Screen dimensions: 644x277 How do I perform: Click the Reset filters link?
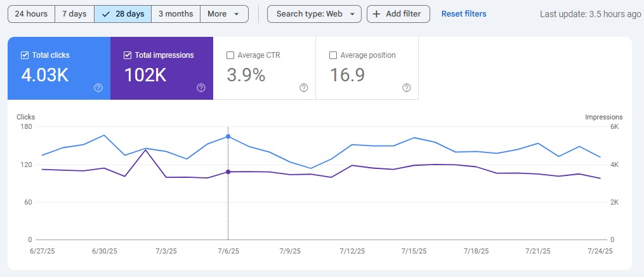(464, 14)
